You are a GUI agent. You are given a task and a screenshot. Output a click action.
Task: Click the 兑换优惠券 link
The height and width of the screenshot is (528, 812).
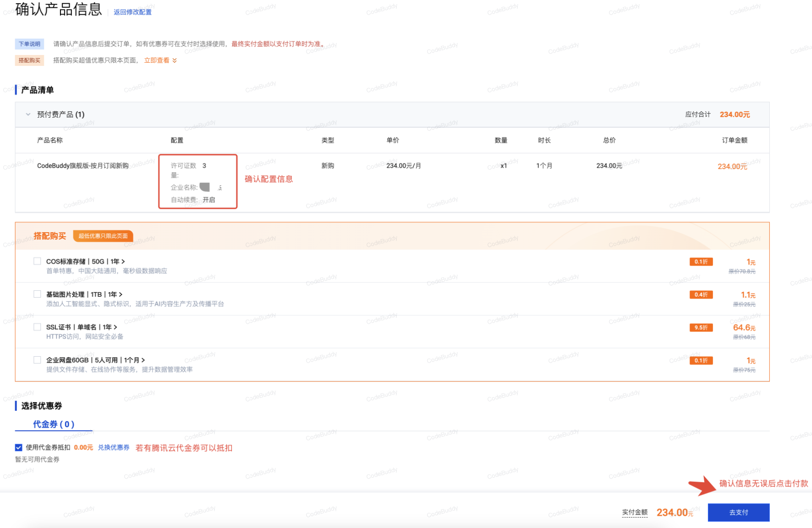[114, 447]
